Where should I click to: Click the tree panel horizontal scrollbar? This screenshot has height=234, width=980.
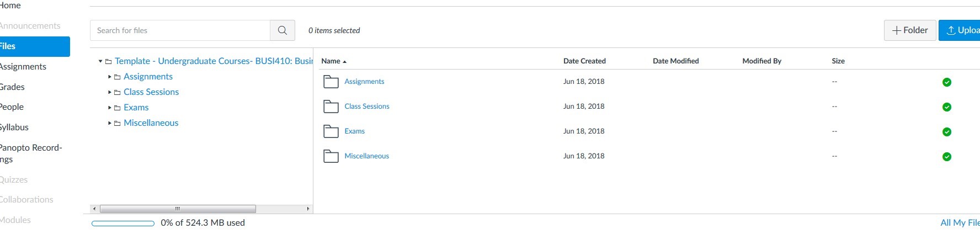pos(178,209)
